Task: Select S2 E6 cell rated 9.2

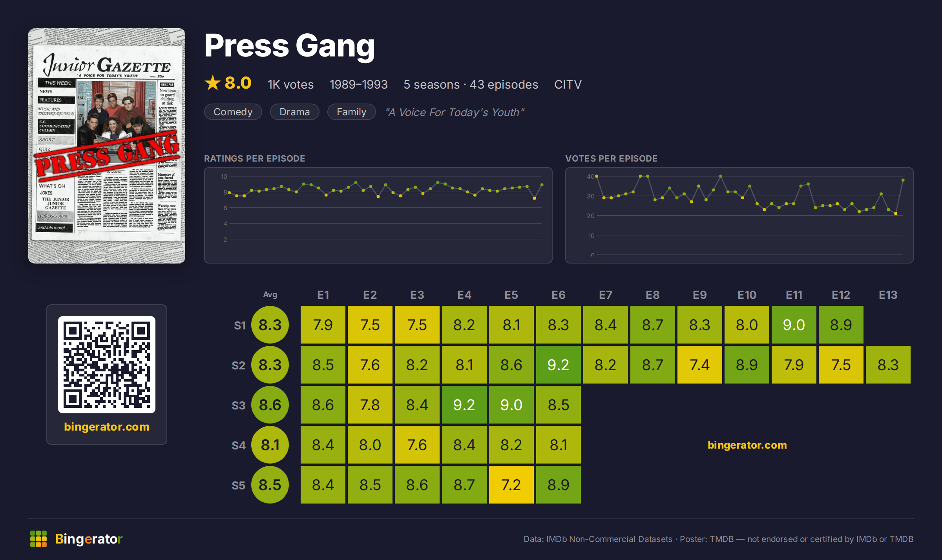Action: [559, 365]
